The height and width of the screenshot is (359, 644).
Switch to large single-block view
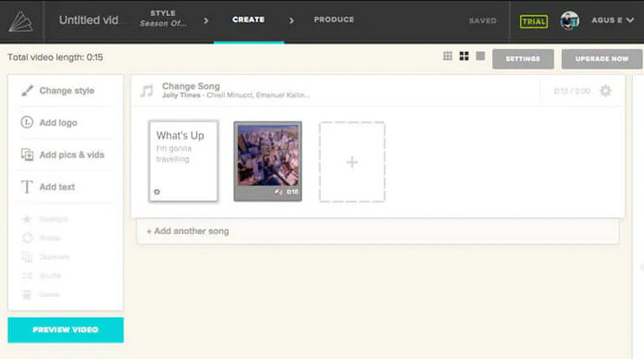(480, 56)
